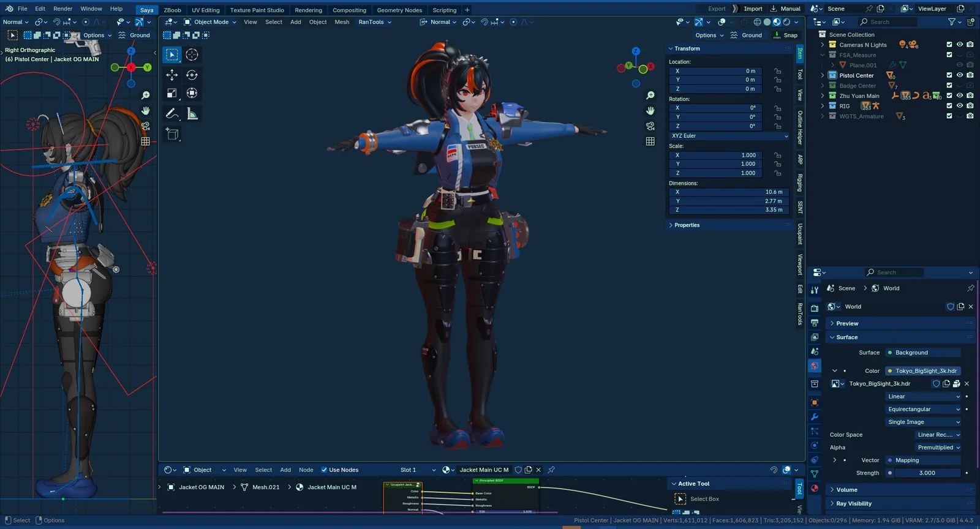
Task: Open the Tool properties tab icon
Action: tap(814, 290)
